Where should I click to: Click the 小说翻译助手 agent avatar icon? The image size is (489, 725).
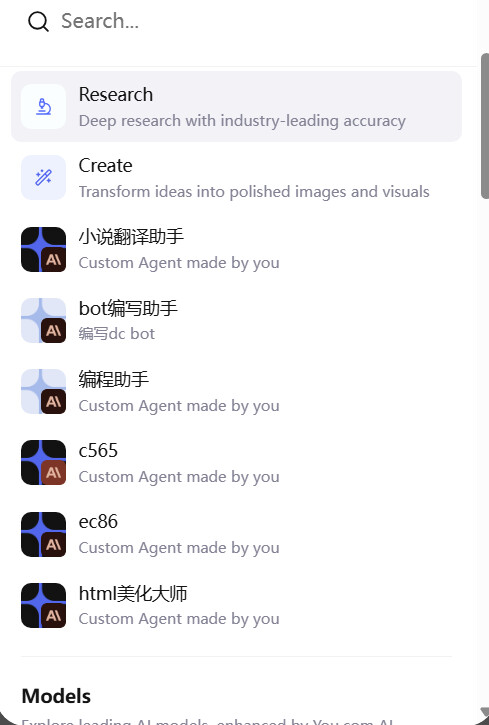click(x=43, y=249)
